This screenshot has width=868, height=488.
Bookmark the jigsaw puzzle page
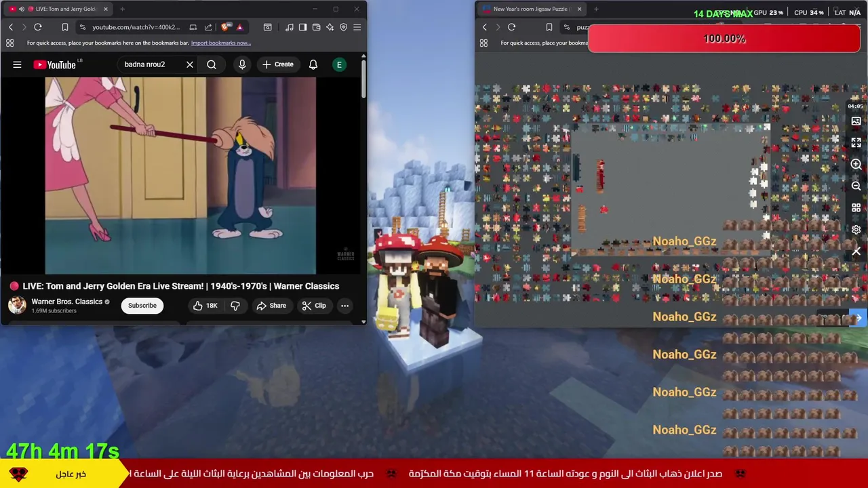(x=549, y=27)
